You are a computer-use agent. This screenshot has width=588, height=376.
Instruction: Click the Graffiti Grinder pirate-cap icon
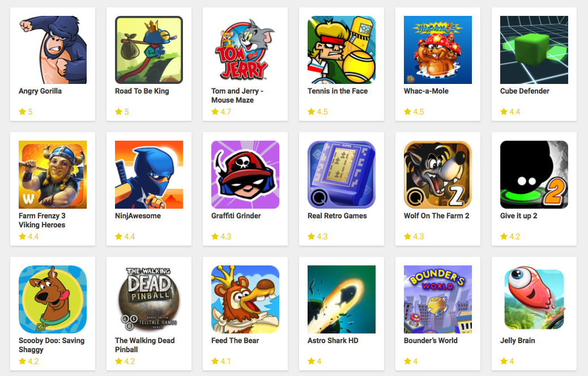(x=245, y=175)
